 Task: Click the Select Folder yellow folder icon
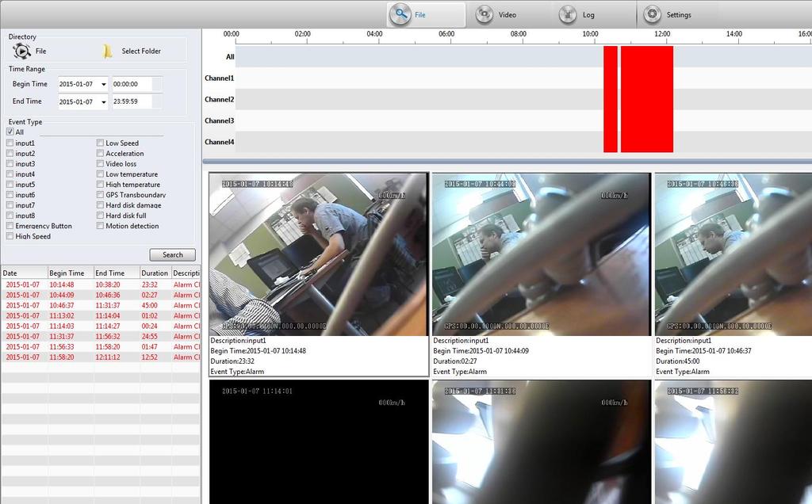point(107,51)
